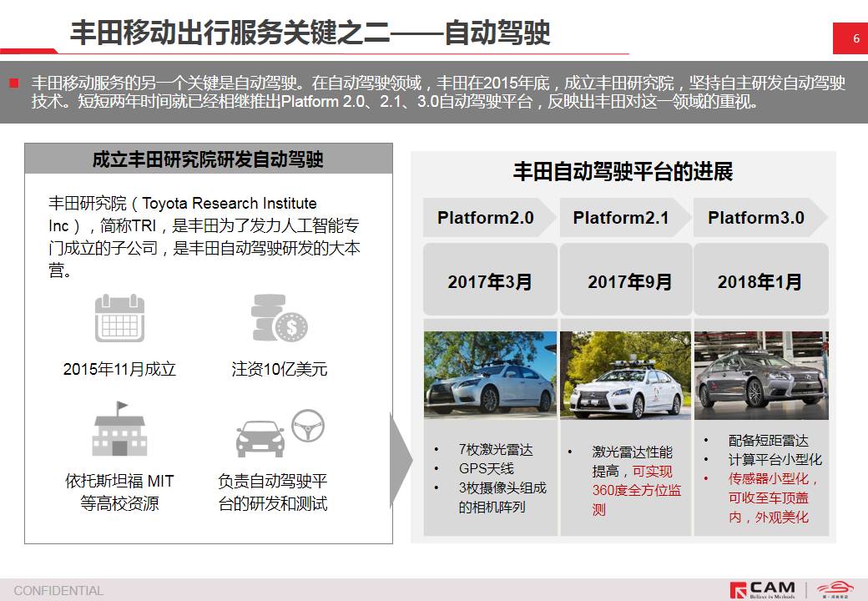Viewport: 868px width, 601px height.
Task: Select the Platform2.0 car photo
Action: point(491,375)
